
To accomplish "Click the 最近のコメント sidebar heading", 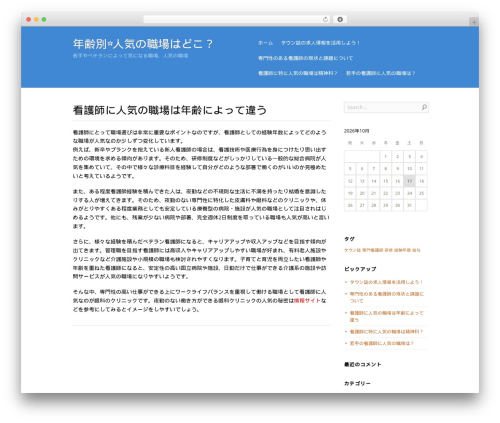I will click(x=363, y=365).
